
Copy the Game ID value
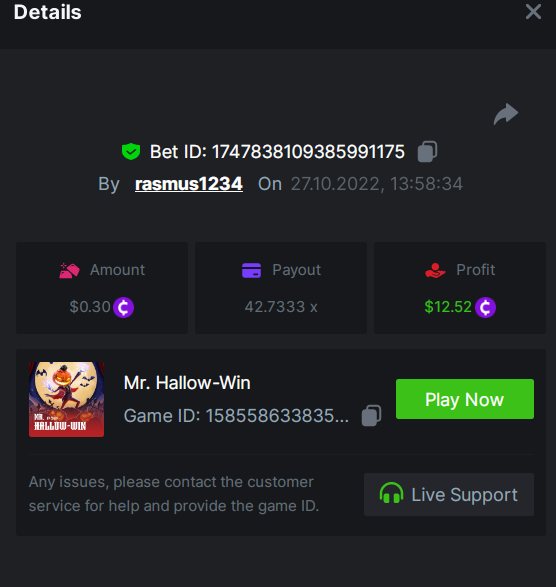point(371,416)
